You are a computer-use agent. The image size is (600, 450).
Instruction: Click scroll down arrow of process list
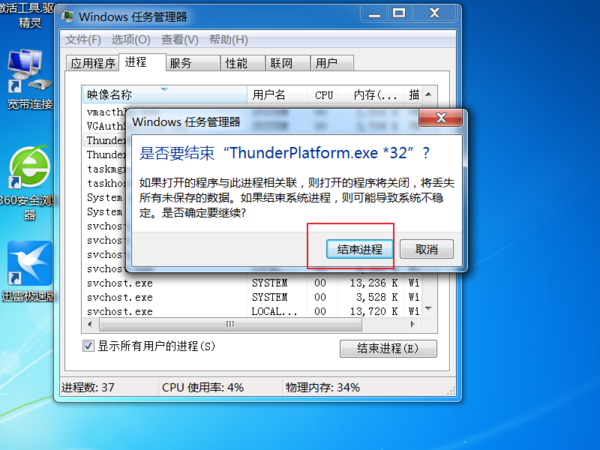click(x=429, y=308)
